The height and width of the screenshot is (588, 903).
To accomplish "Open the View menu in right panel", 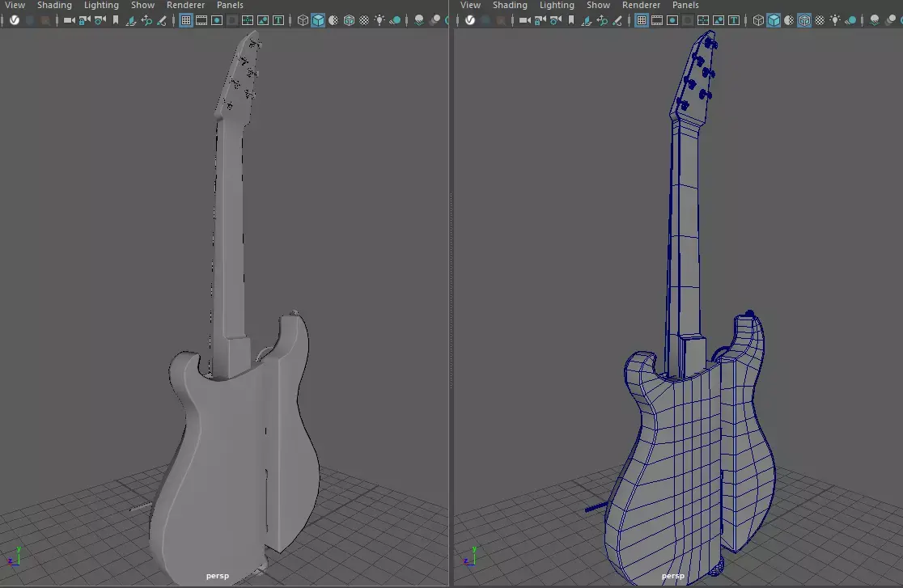I will [x=470, y=5].
